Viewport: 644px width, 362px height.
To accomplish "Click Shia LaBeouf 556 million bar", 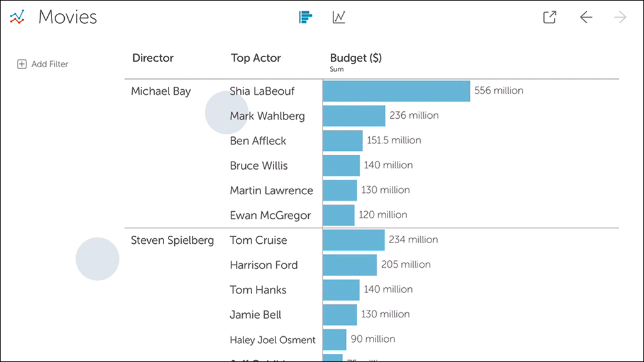I will [x=396, y=91].
